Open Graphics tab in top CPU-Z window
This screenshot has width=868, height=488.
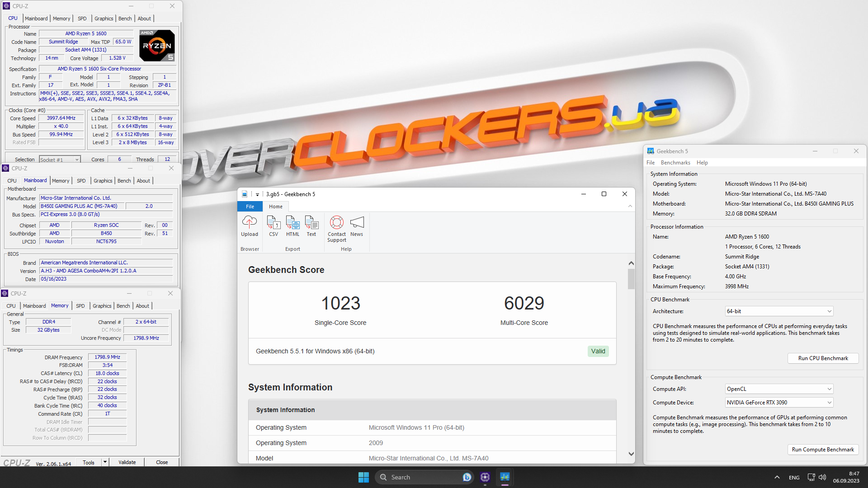[x=104, y=19]
